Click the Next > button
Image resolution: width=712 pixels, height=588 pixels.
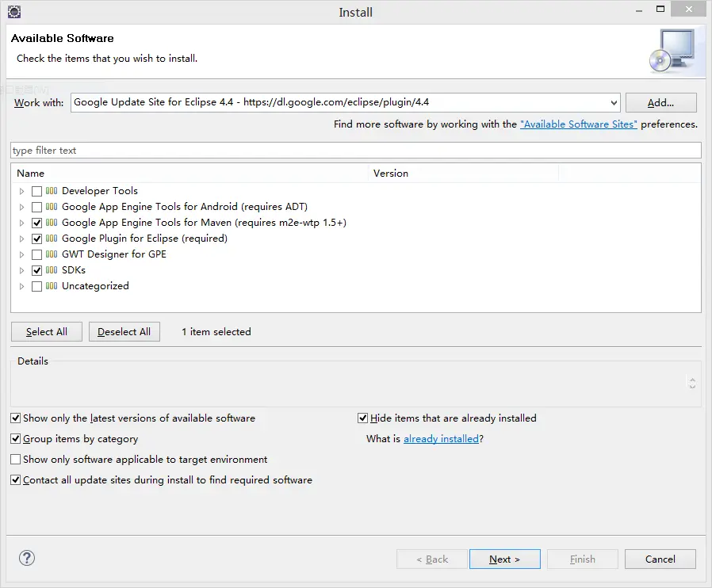coord(504,559)
